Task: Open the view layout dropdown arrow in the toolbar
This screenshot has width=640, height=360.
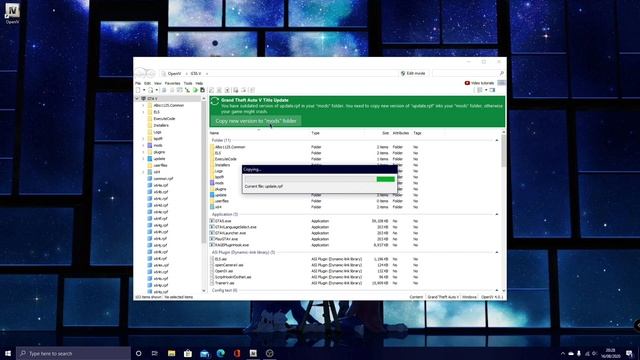Action: [x=486, y=90]
